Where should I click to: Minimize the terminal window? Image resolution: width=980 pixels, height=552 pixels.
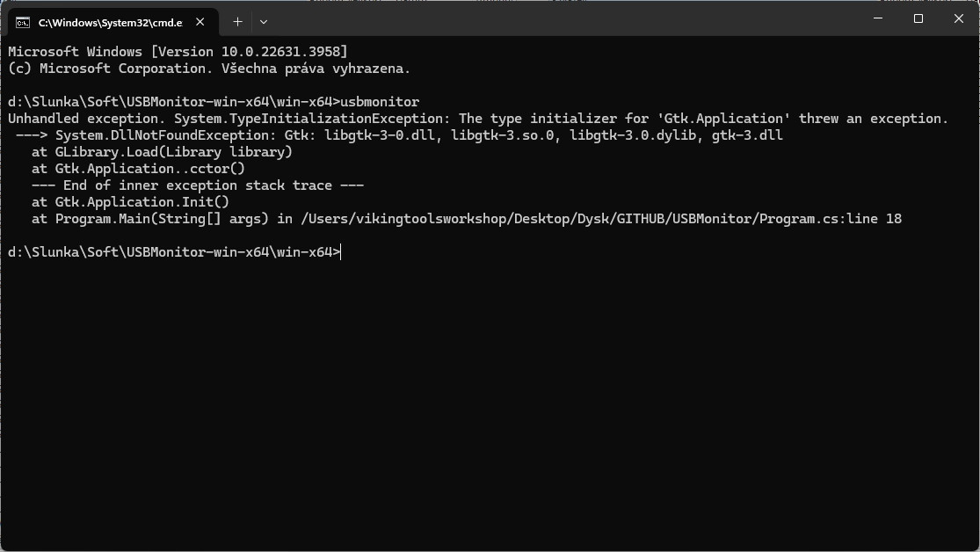(877, 19)
